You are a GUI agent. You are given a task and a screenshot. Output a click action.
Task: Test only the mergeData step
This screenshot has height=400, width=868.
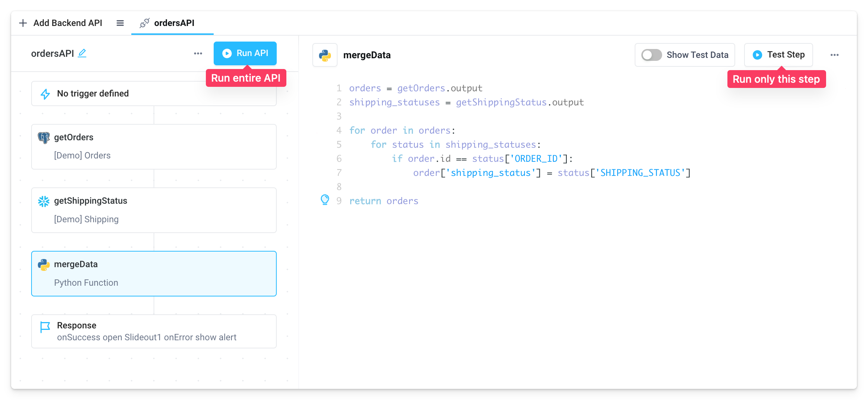(x=778, y=55)
